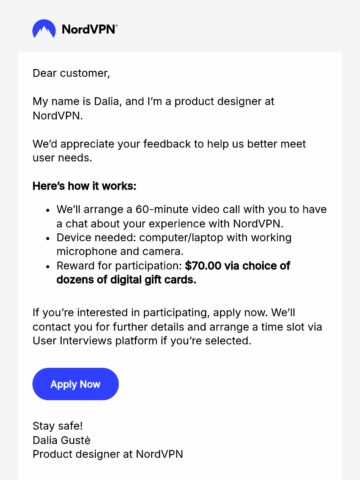The height and width of the screenshot is (480, 360).
Task: Click the bold "$70.00 via choice of" text
Action: pyautogui.click(x=238, y=266)
